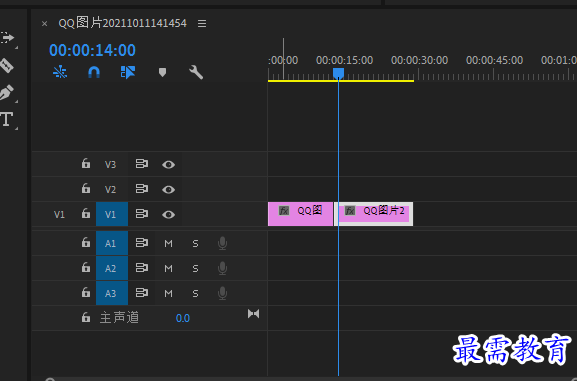This screenshot has height=381, width=577.
Task: Toggle the blue V1 track target button
Action: click(x=112, y=214)
